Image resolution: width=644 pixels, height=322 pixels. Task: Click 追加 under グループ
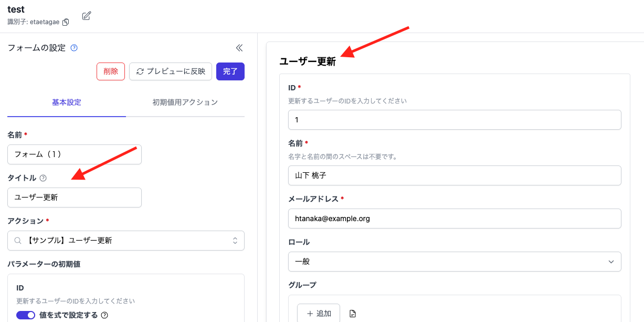pyautogui.click(x=319, y=313)
